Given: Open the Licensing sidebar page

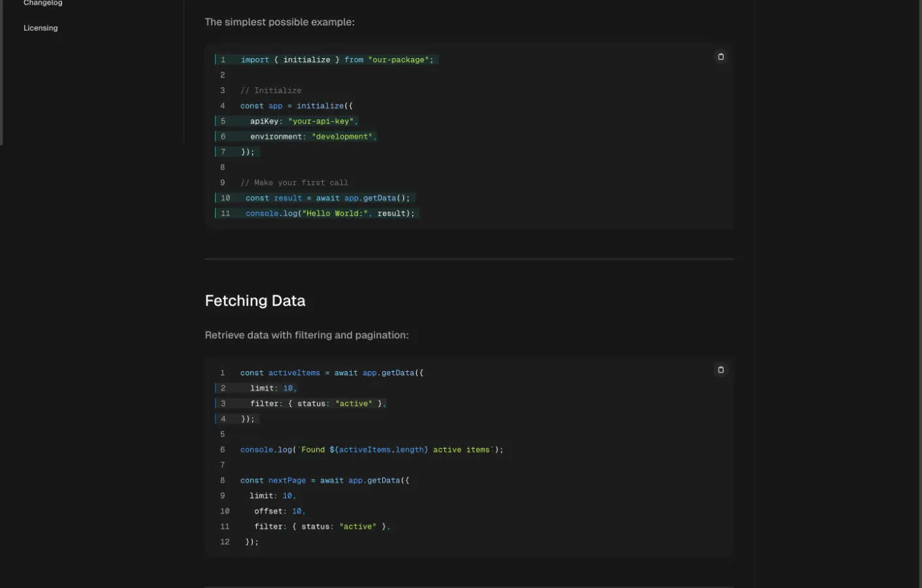Looking at the screenshot, I should click(41, 28).
